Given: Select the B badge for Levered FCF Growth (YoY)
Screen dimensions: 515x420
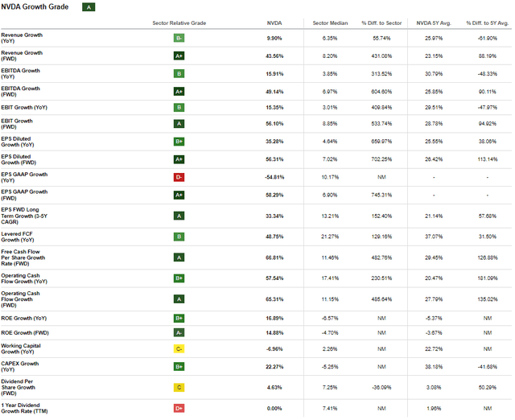Looking at the screenshot, I should tap(179, 237).
